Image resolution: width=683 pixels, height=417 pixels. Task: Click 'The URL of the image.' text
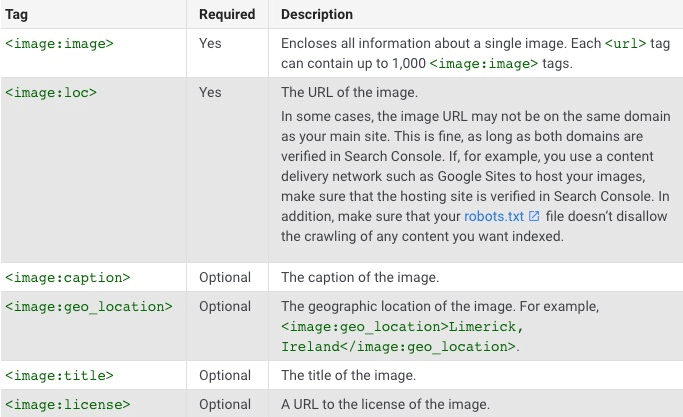coord(349,92)
